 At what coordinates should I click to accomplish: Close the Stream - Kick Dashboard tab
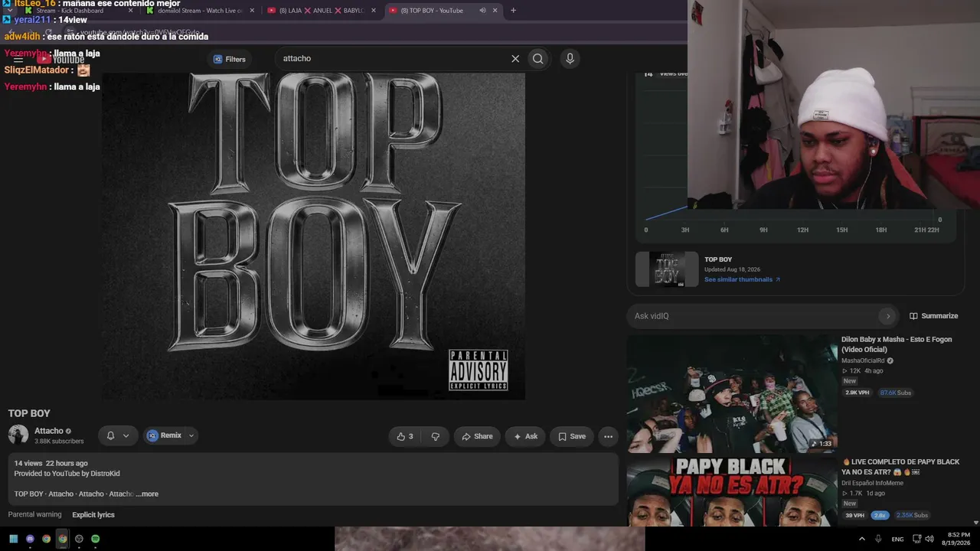click(131, 11)
